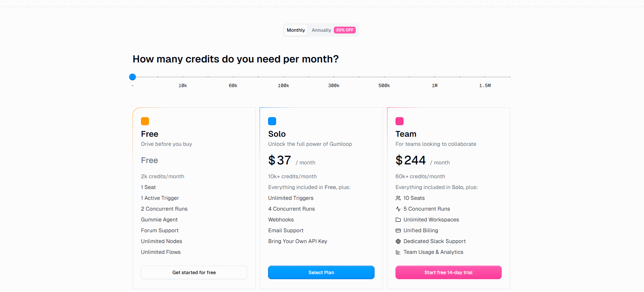The image size is (644, 292).
Task: Switch to the Annually billing tab
Action: click(321, 30)
